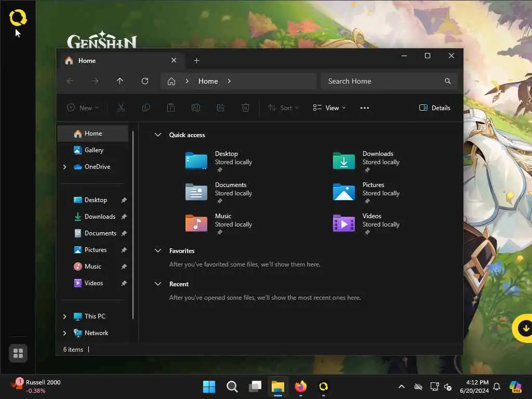
Task: Open clock and date 4:12 PM
Action: tap(474, 387)
